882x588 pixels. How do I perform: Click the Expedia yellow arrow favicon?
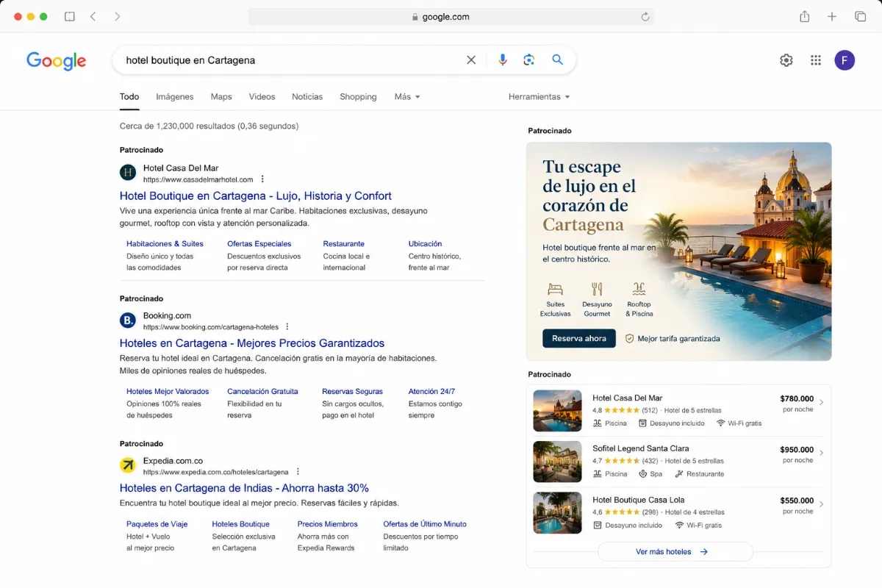click(x=128, y=465)
